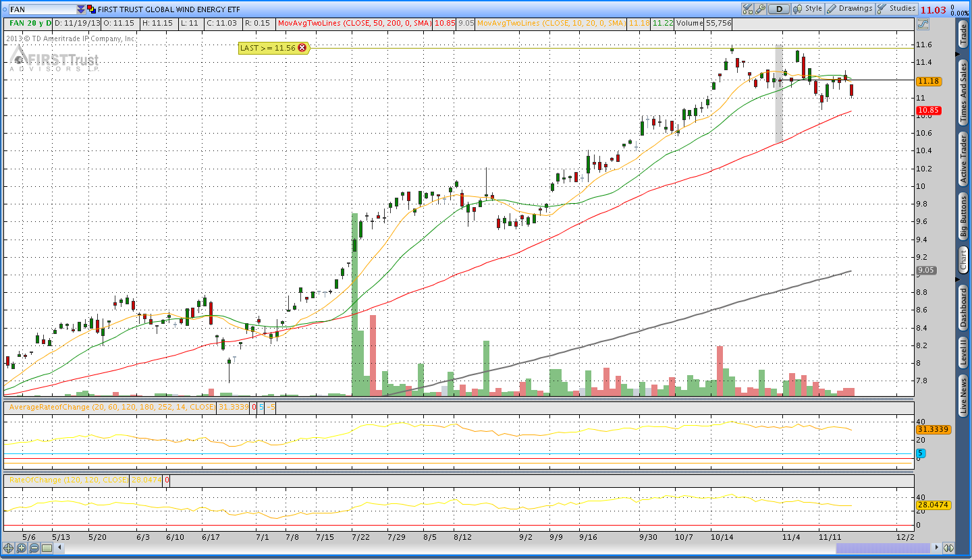Viewport: 972px width, 560px height.
Task: Click MovAvgTwoLines 10, 20 study label
Action: pyautogui.click(x=550, y=23)
